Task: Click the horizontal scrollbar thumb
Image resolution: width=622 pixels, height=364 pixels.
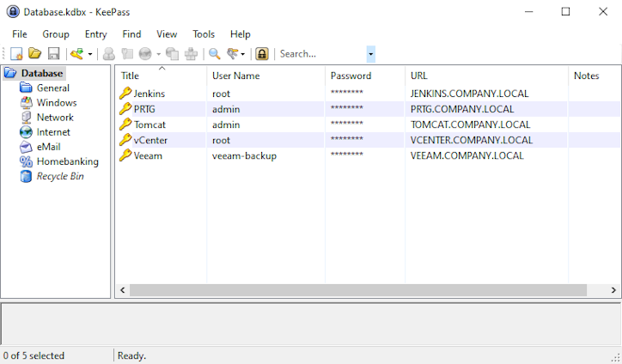Action: (x=358, y=290)
